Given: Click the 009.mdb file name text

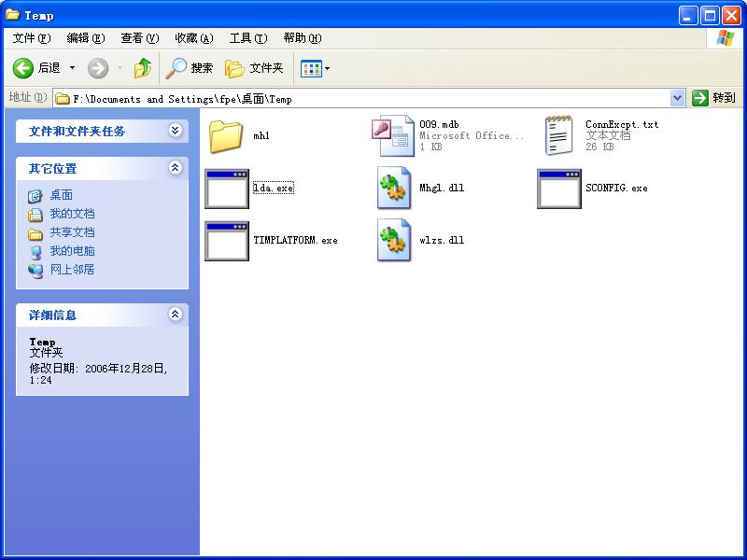Looking at the screenshot, I should (x=439, y=124).
